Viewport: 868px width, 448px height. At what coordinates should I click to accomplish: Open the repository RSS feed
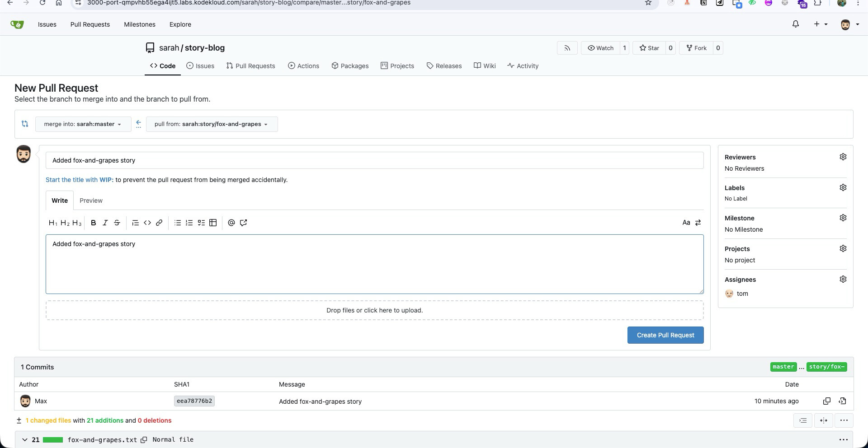(x=567, y=48)
